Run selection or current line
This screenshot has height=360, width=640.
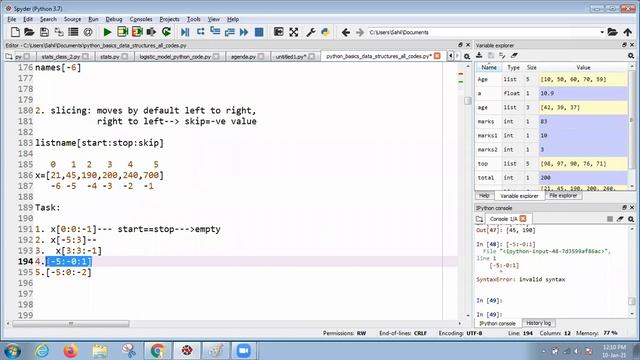point(151,32)
